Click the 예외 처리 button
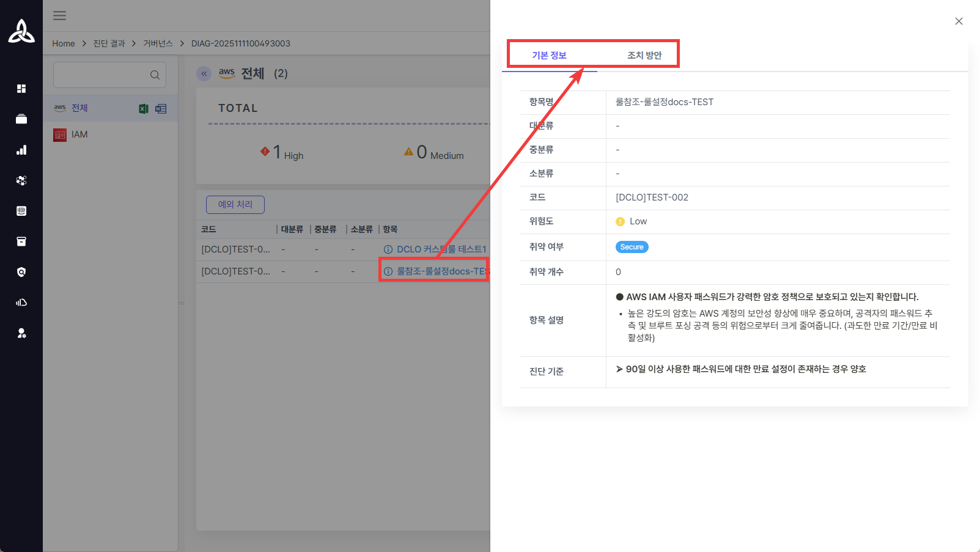Image resolution: width=980 pixels, height=552 pixels. click(235, 204)
